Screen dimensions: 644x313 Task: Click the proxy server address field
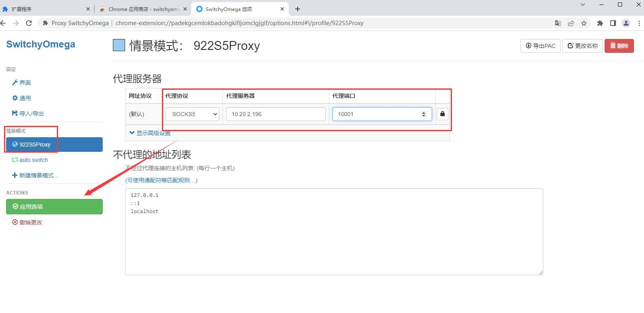point(276,114)
